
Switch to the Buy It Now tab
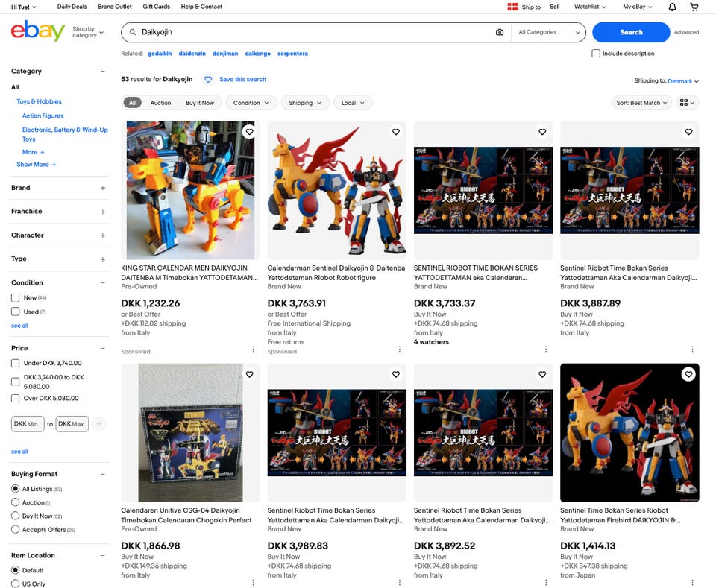200,103
